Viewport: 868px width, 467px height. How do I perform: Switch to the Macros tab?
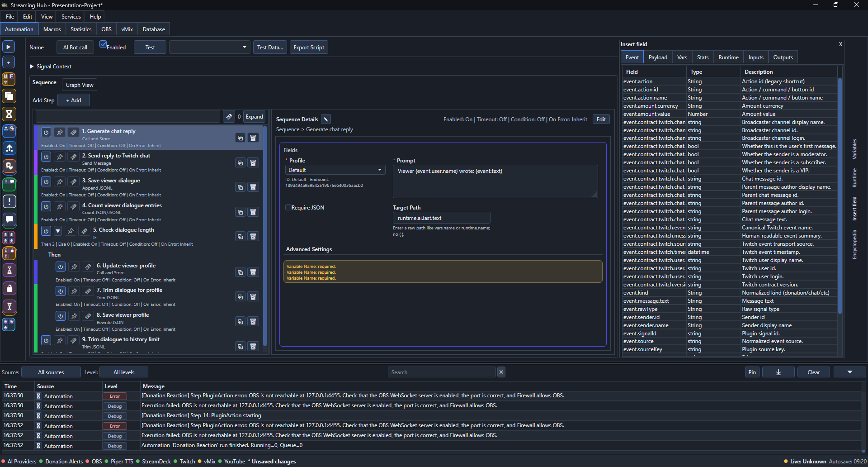(x=52, y=29)
